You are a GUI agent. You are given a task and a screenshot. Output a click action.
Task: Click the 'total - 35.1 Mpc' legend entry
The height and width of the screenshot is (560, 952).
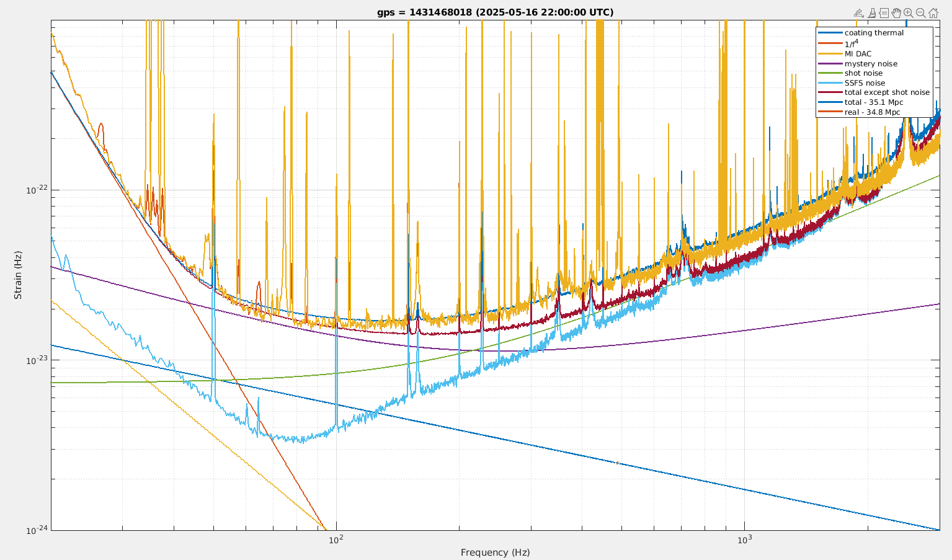[x=874, y=102]
